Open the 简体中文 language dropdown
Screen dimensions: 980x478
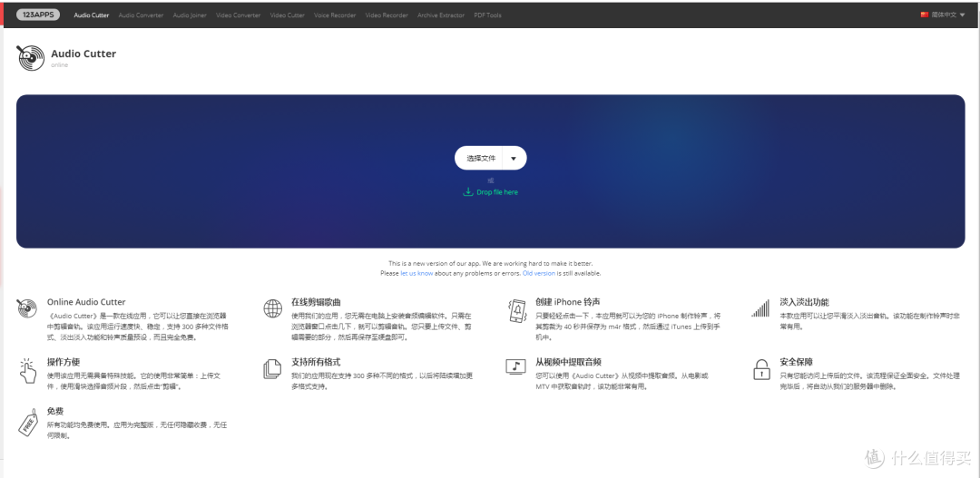pos(943,15)
